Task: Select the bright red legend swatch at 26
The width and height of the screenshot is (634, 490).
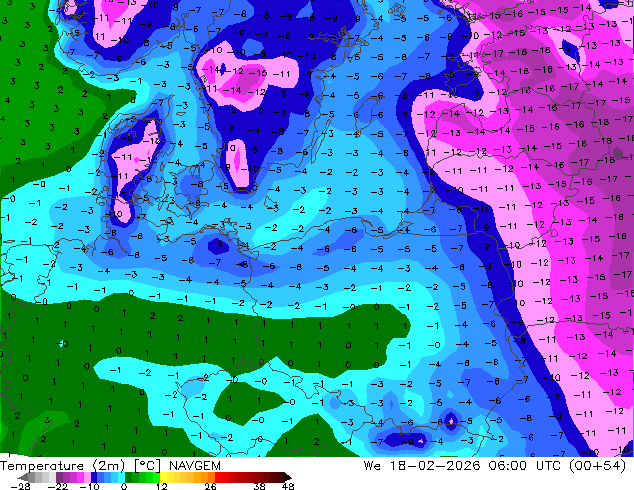Action: 218,477
